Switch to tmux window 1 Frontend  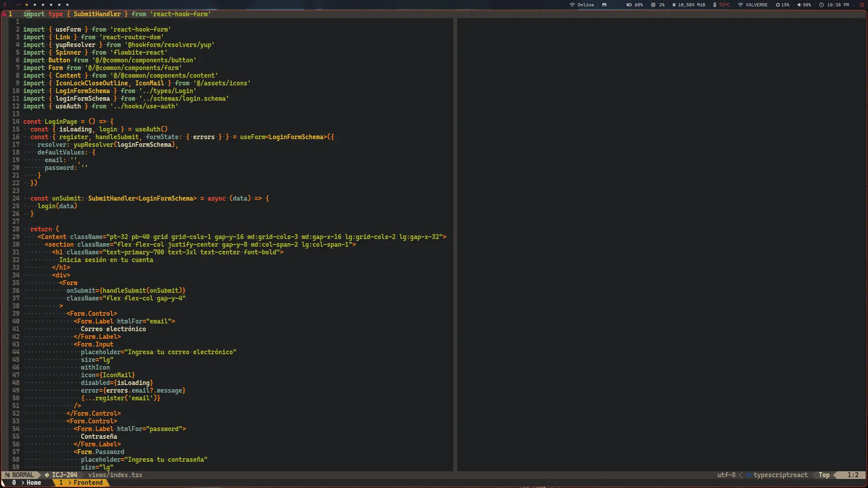(x=81, y=483)
